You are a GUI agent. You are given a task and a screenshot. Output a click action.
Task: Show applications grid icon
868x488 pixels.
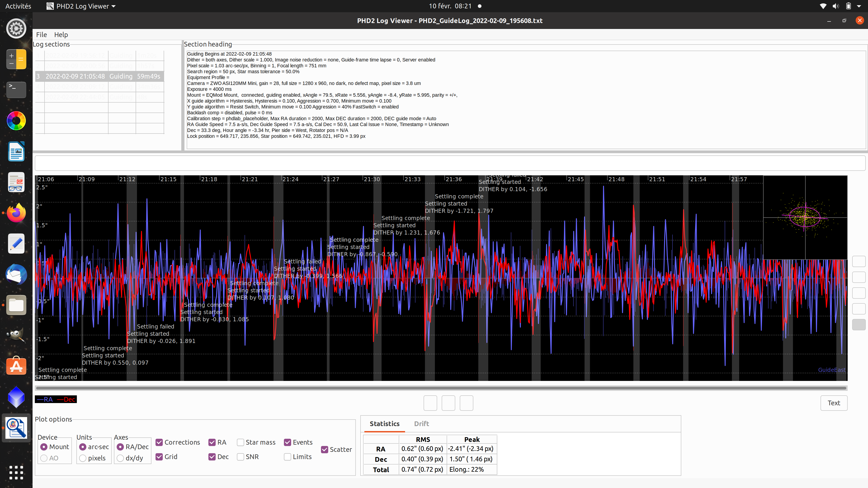[x=16, y=472]
